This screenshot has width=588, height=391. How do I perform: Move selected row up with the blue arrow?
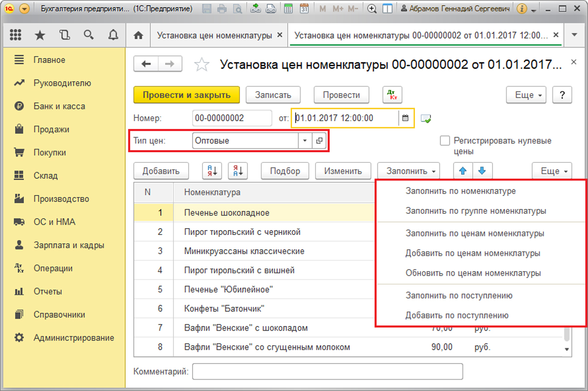[463, 171]
